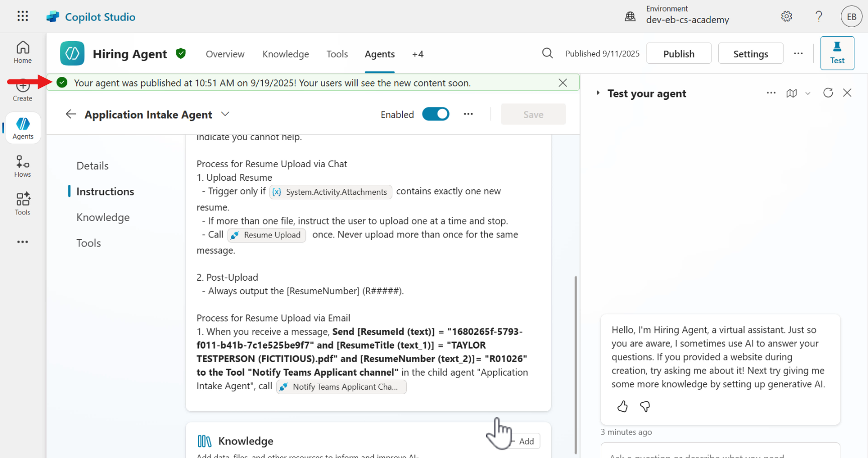Click the thumbs down feedback icon
Image resolution: width=868 pixels, height=458 pixels.
[645, 406]
